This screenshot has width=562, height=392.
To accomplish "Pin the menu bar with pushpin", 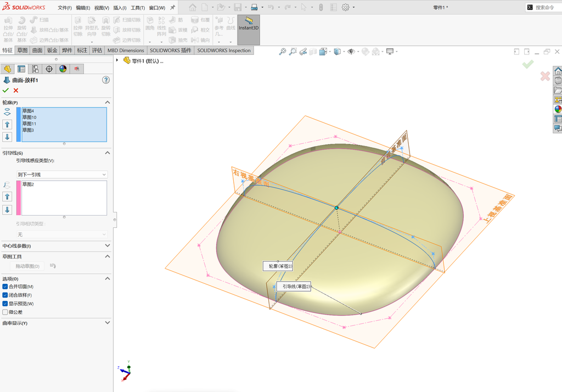I will (x=172, y=7).
